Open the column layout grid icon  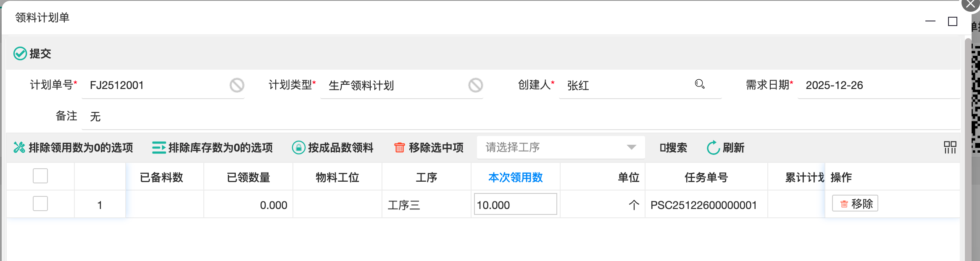coord(950,147)
